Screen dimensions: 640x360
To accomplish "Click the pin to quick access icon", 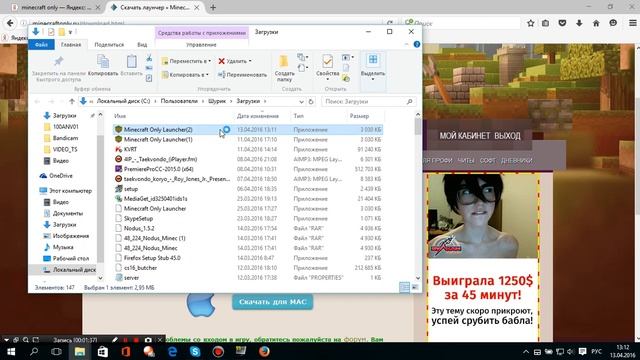I will (58, 62).
